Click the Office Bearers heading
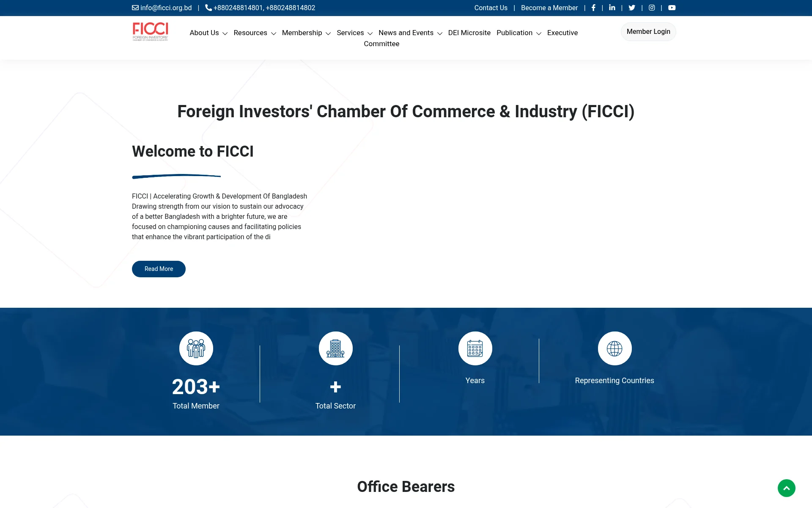This screenshot has height=508, width=812. 406,487
